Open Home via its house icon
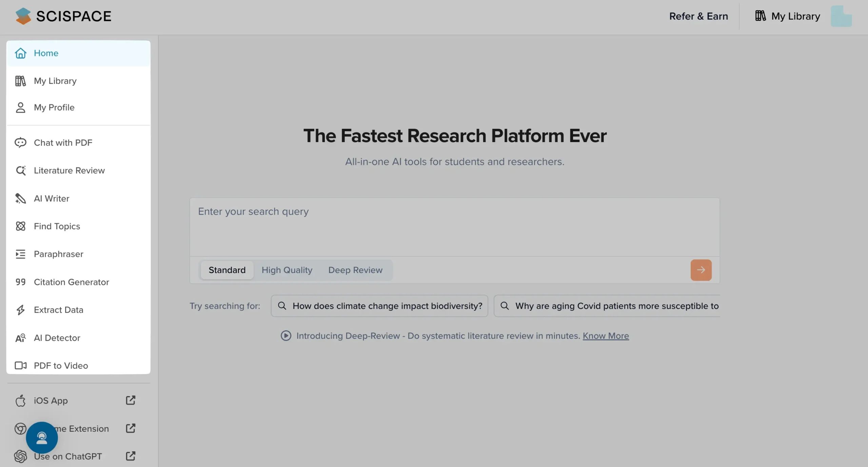This screenshot has height=467, width=868. 21,53
